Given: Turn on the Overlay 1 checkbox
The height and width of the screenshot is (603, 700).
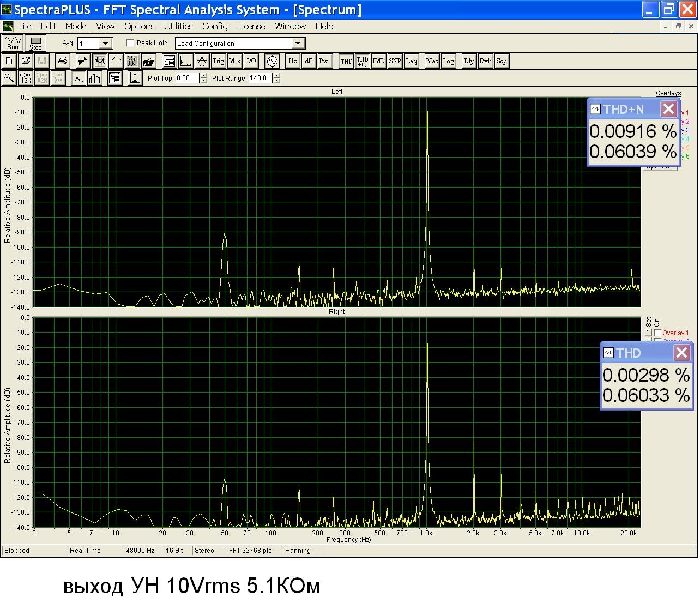Looking at the screenshot, I should click(x=658, y=333).
